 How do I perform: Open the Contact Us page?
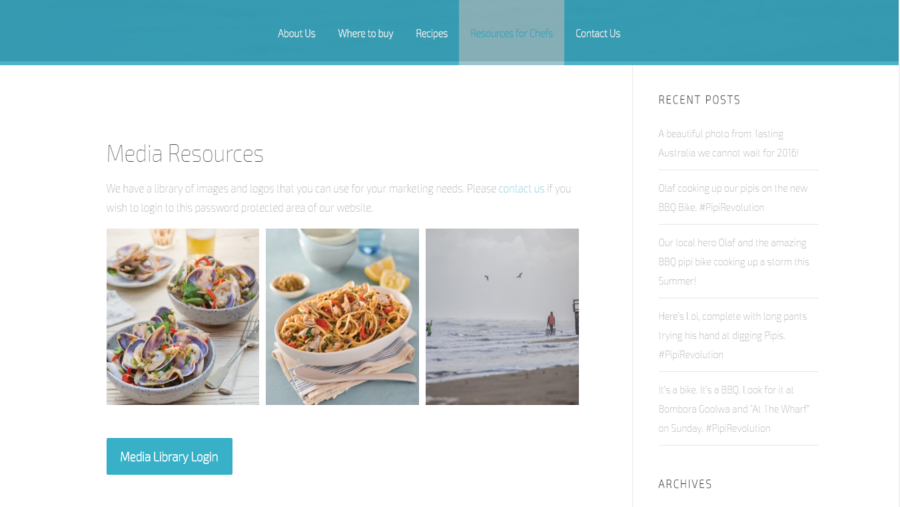[598, 33]
